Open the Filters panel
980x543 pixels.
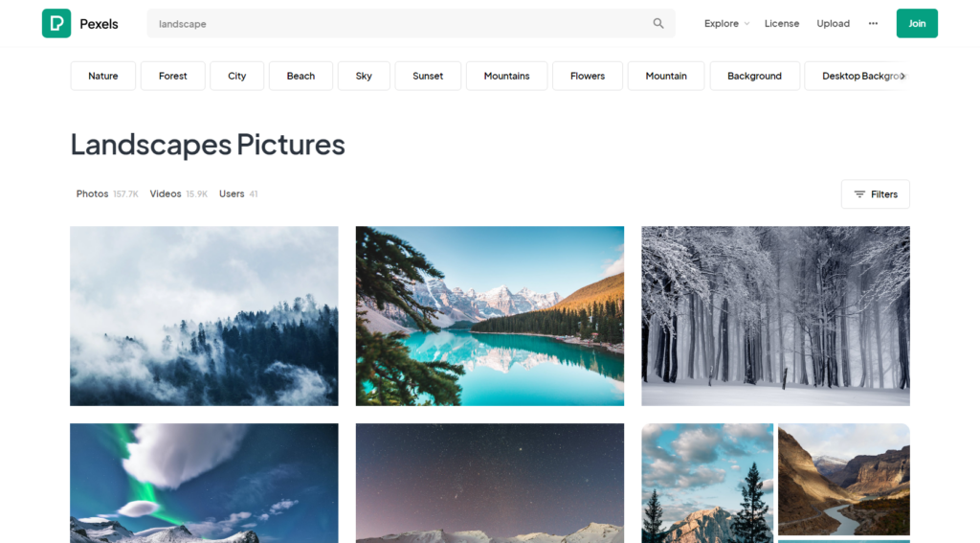coord(875,193)
